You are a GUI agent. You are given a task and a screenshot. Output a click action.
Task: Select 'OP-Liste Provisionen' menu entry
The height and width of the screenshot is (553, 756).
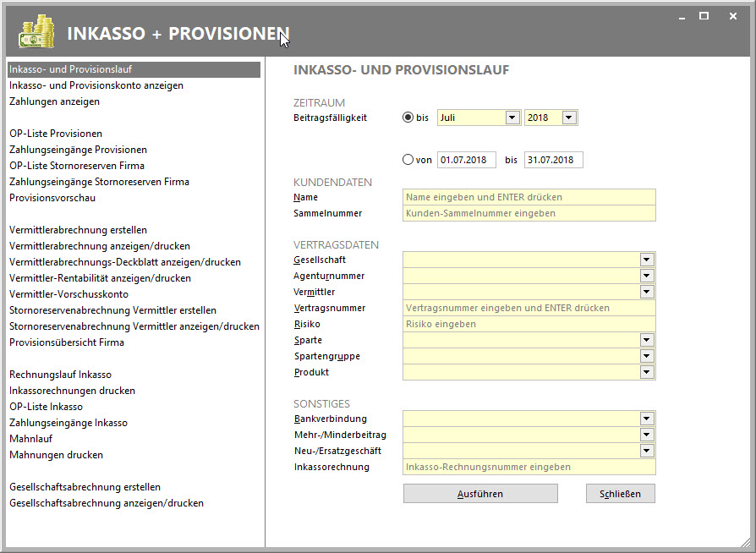tap(56, 134)
